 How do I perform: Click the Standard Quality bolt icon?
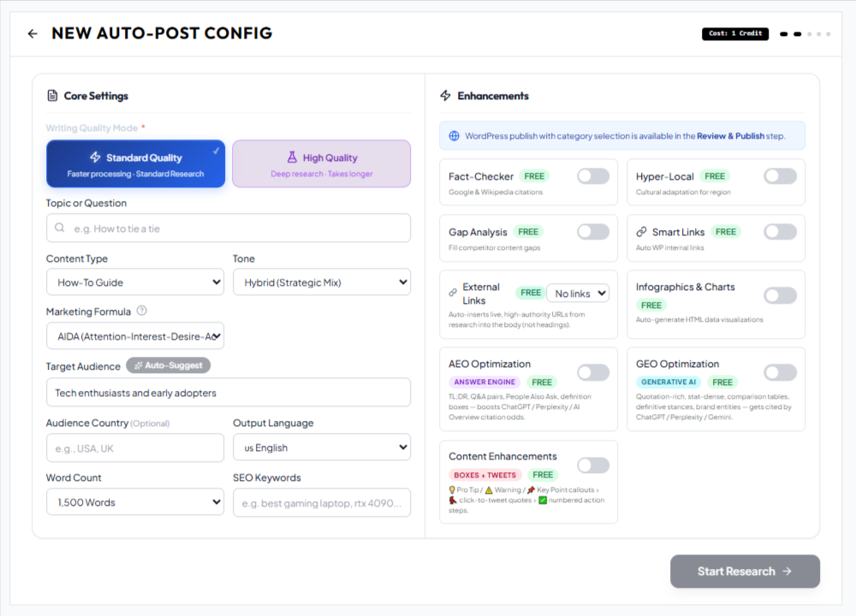pos(96,157)
